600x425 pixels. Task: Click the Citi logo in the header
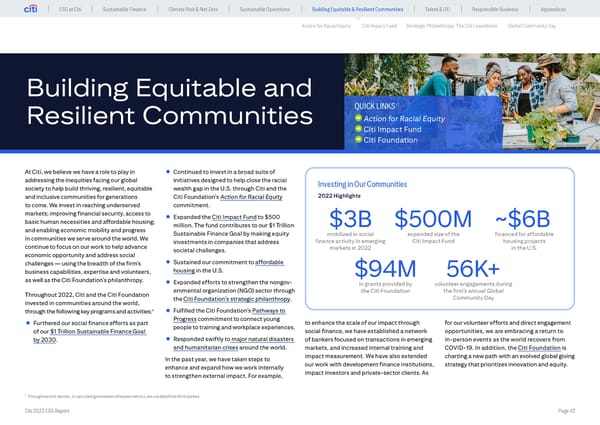32,9
